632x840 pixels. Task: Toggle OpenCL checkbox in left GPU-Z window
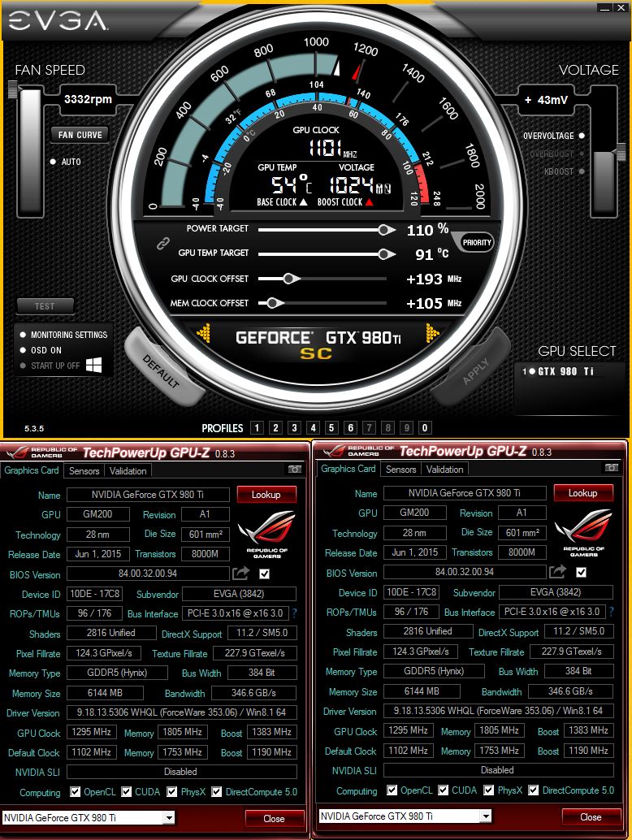[75, 791]
